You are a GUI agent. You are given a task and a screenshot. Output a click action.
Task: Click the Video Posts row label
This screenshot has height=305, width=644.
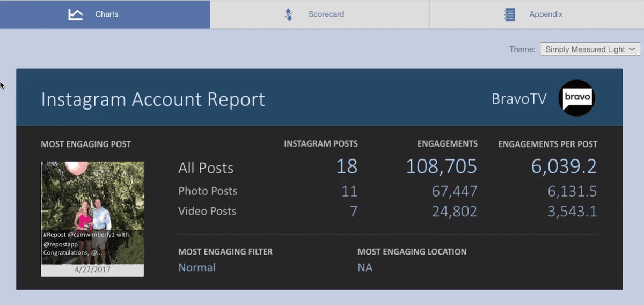(207, 212)
